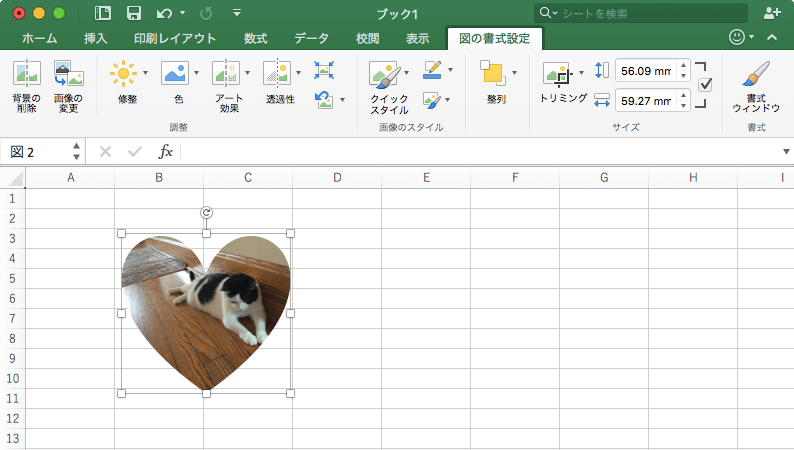
Task: Open the 書式ウィンドウ format pane brush icon
Action: click(756, 74)
